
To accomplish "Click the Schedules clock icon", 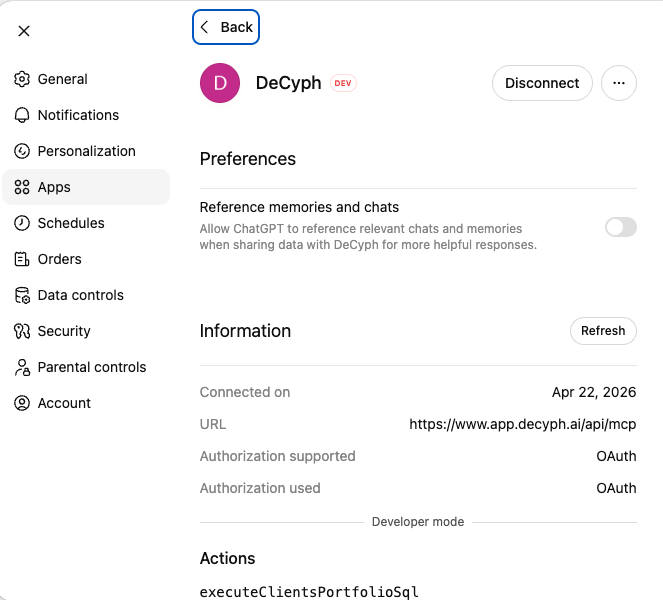I will pos(22,223).
